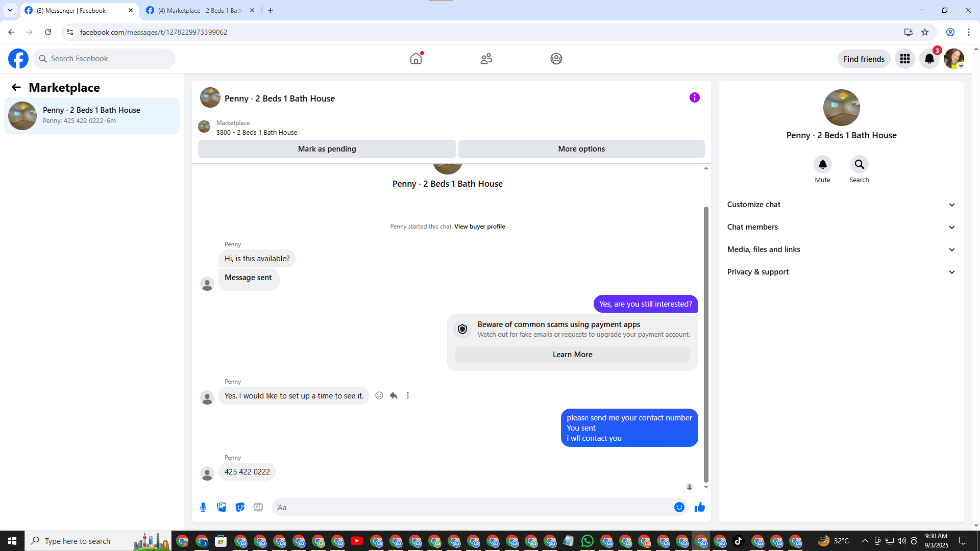
Task: Go back with Marketplace arrow
Action: [x=16, y=87]
